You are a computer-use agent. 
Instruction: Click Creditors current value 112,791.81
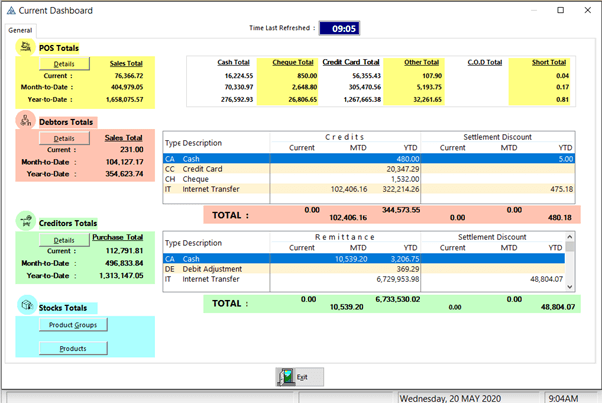[x=124, y=251]
